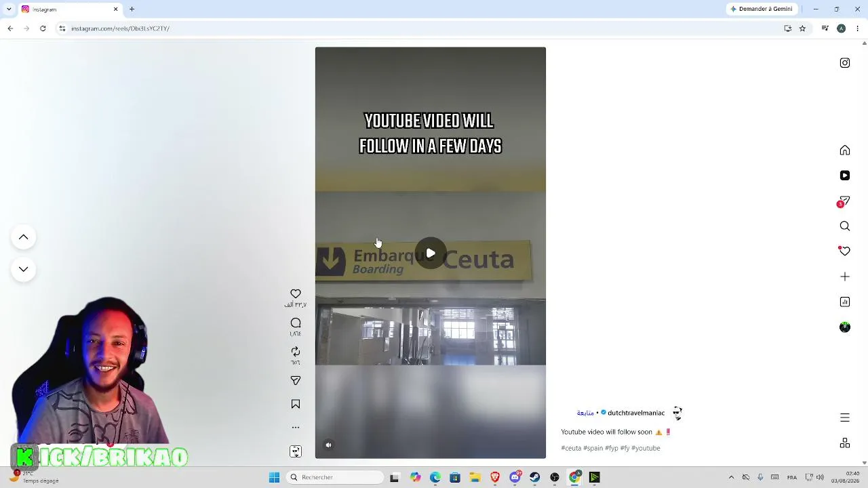868x488 pixels.
Task: Save the reel with the bookmark icon
Action: 296,404
